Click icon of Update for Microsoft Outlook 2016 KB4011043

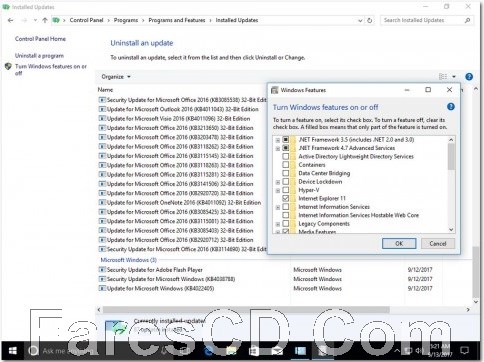pyautogui.click(x=102, y=109)
